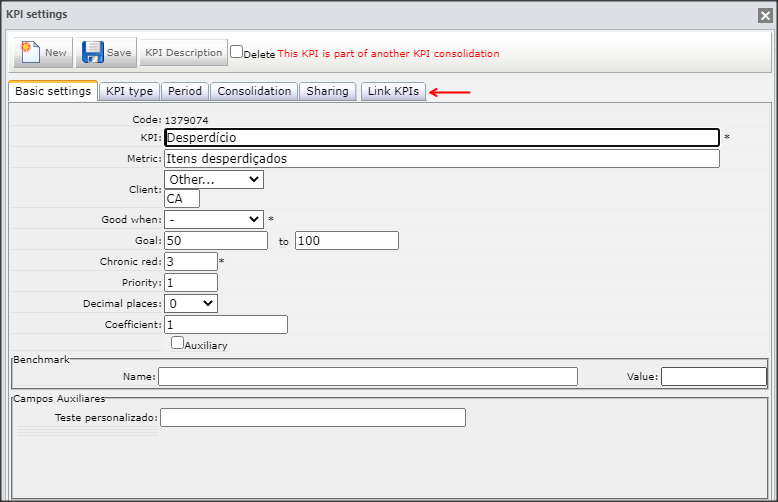This screenshot has width=778, height=502.
Task: Expand the Client dropdown showing Other...
Action: click(214, 180)
